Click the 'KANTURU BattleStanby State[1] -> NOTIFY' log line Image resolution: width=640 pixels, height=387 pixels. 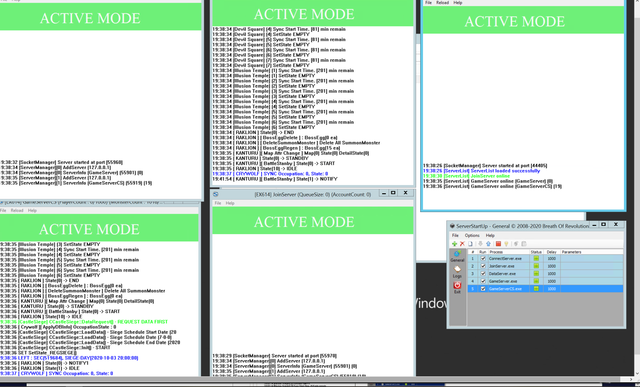[275, 179]
